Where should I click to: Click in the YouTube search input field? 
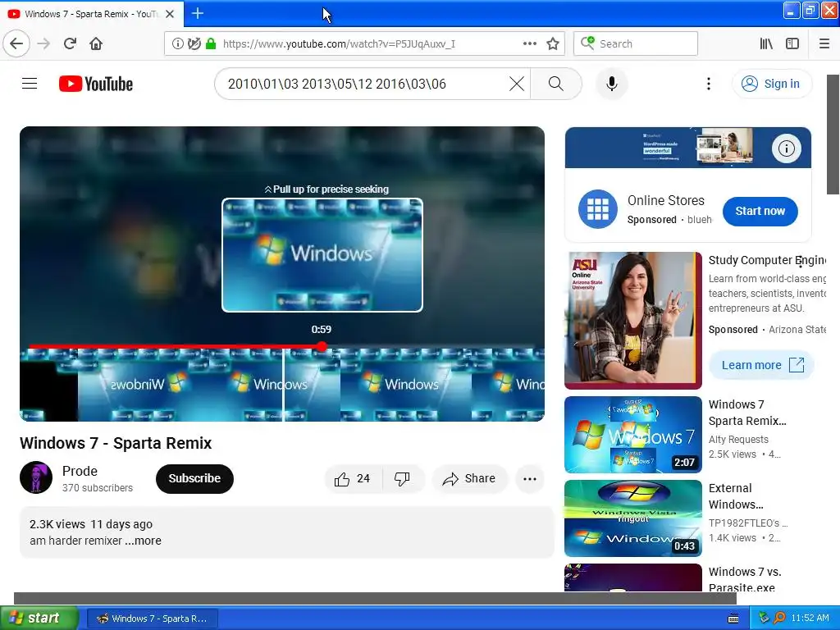click(364, 84)
